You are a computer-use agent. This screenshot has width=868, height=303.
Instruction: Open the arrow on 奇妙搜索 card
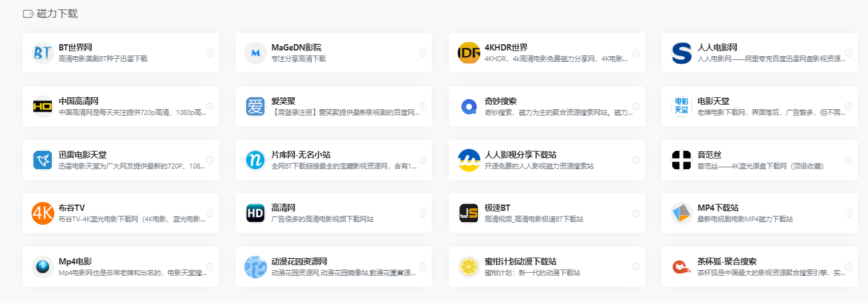(x=636, y=107)
